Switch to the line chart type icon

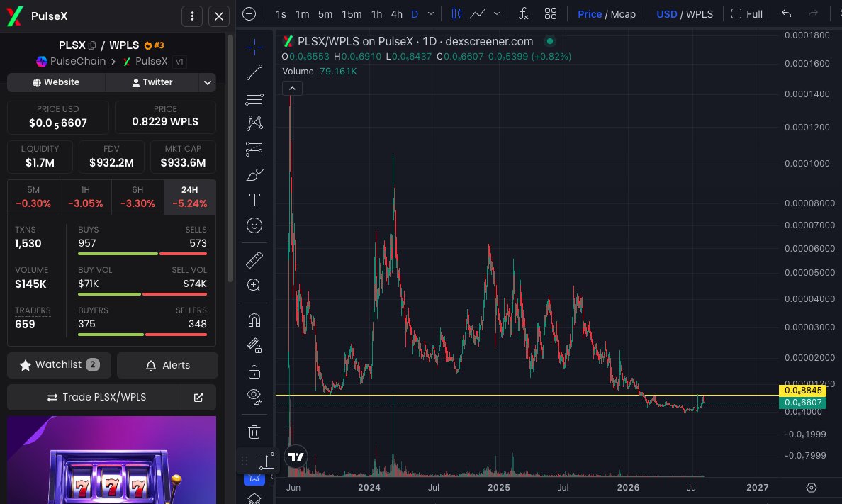478,14
